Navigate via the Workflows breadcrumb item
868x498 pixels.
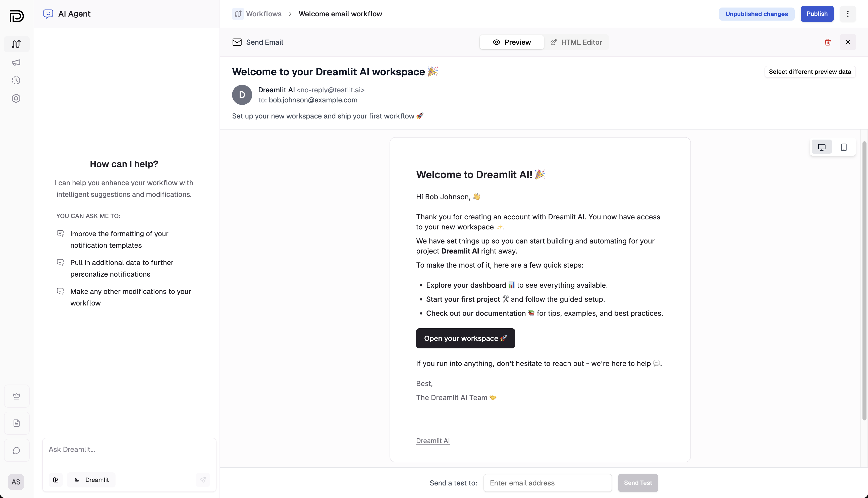point(263,14)
